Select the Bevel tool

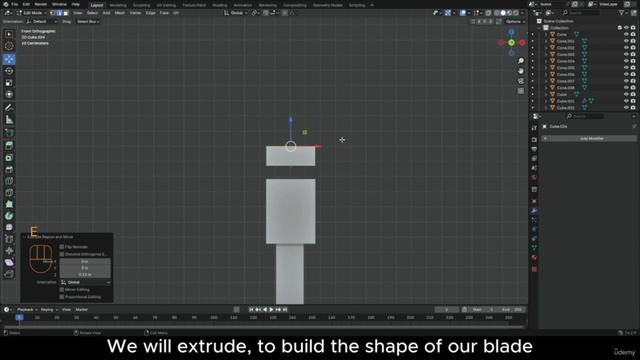coord(9,169)
